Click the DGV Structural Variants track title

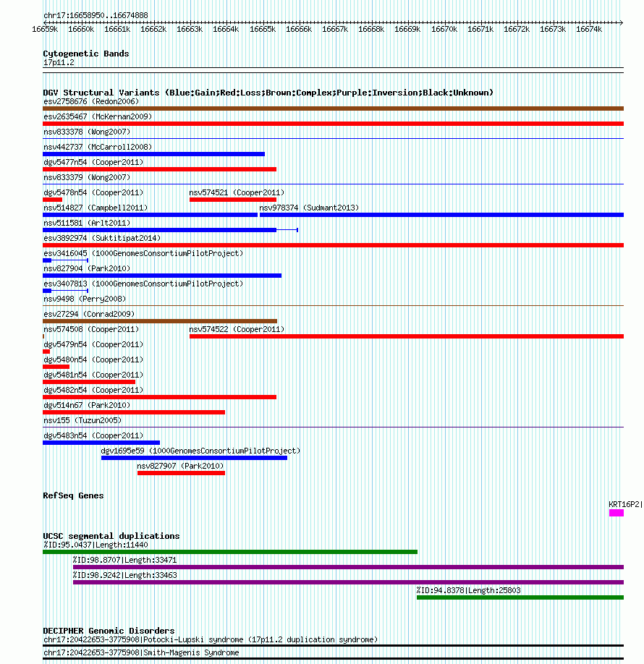click(268, 93)
